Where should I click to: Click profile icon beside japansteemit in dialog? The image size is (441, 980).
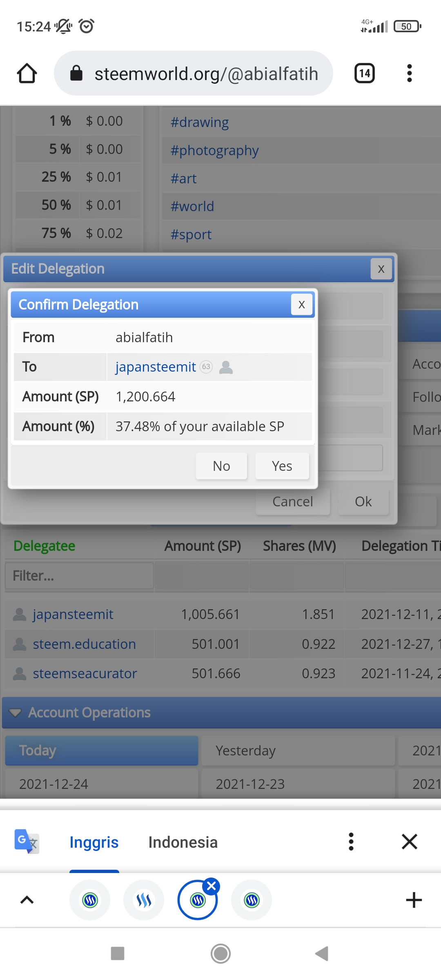pyautogui.click(x=226, y=367)
